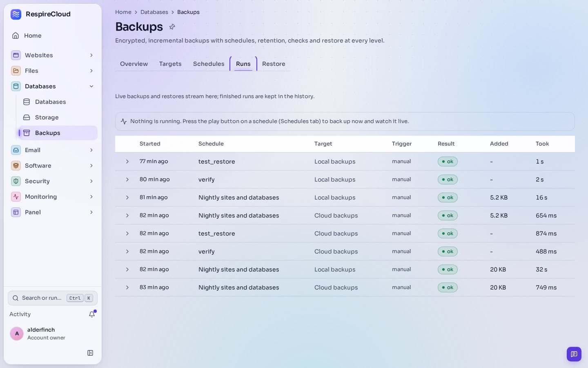588x368 pixels.
Task: Expand the Email section chevron
Action: pos(91,150)
